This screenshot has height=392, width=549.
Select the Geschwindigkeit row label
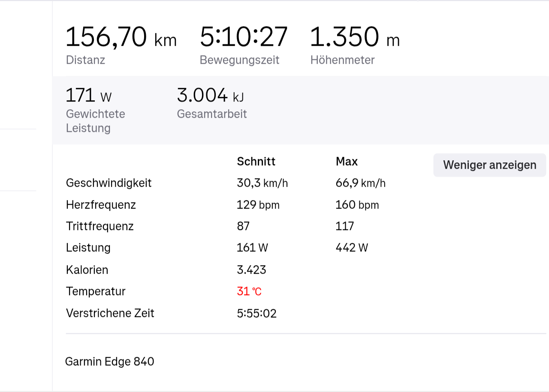pyautogui.click(x=109, y=183)
